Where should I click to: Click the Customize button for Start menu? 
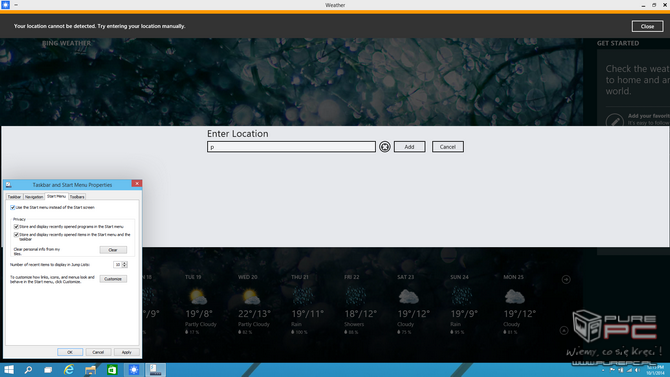click(x=113, y=279)
